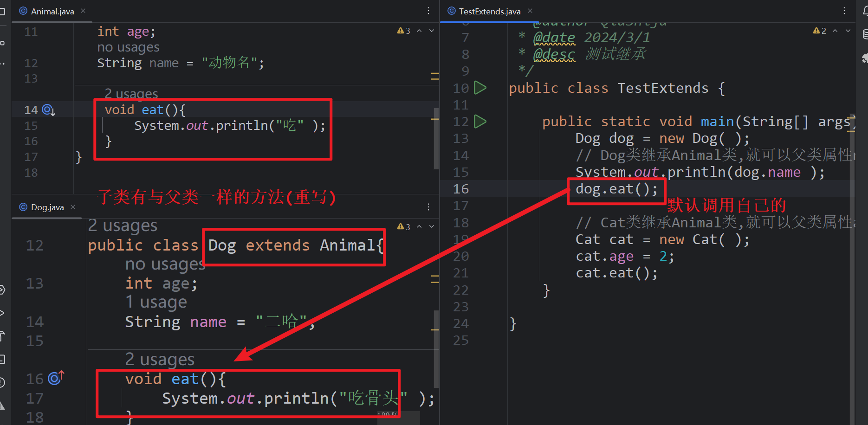
Task: Run the main method from its gutter arrow
Action: pos(480,122)
